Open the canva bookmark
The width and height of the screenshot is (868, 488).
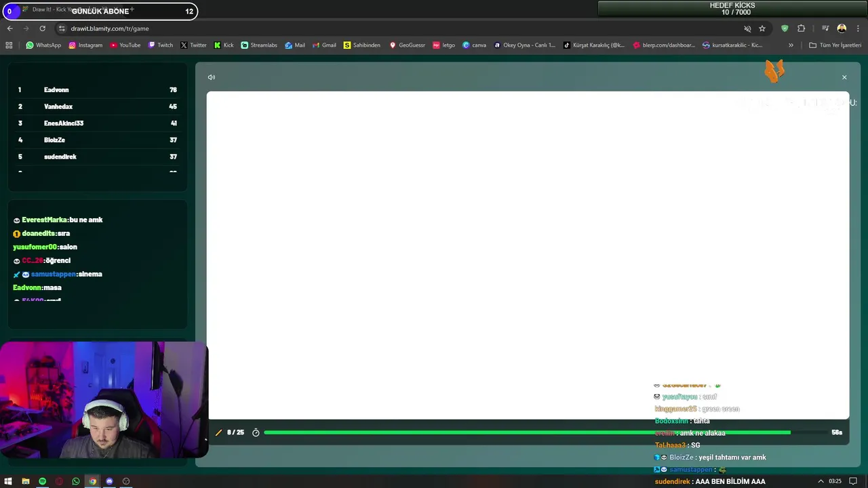[475, 45]
